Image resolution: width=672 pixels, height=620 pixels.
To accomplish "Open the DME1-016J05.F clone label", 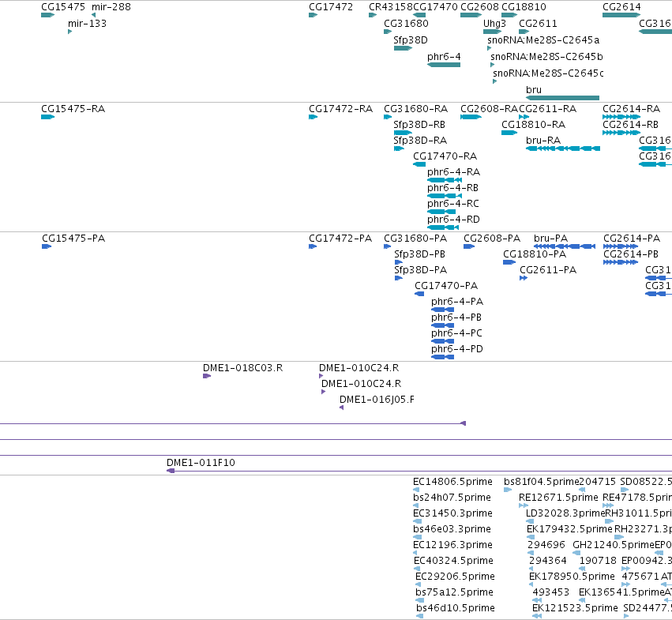I will (x=377, y=400).
